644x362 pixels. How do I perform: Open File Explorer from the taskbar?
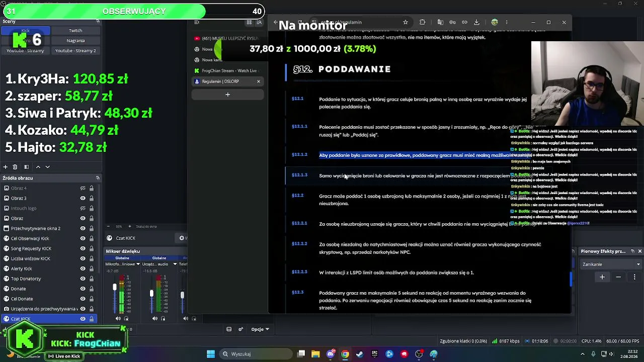click(315, 354)
